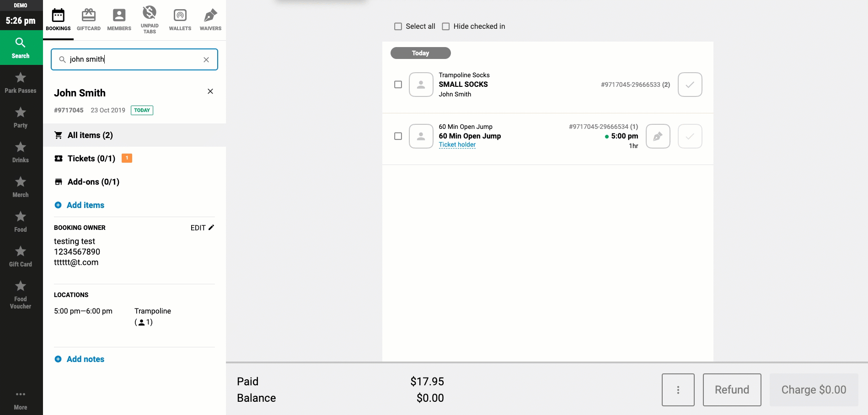
Task: Select Search in the left sidebar
Action: (x=21, y=48)
